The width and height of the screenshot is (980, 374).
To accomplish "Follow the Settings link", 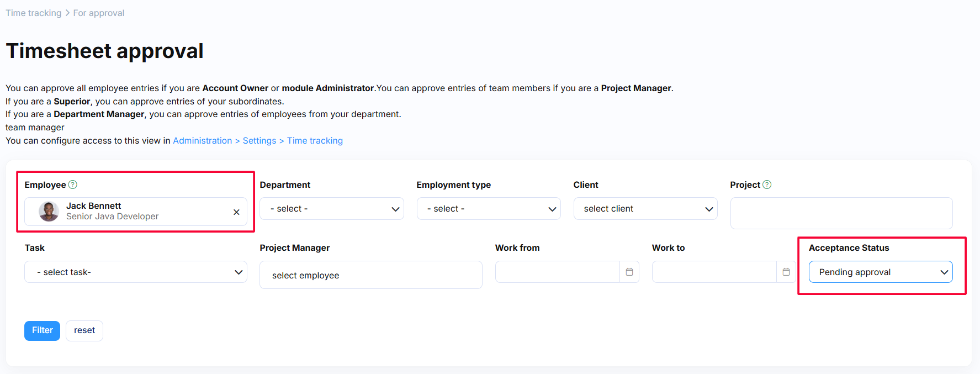I will tap(259, 141).
